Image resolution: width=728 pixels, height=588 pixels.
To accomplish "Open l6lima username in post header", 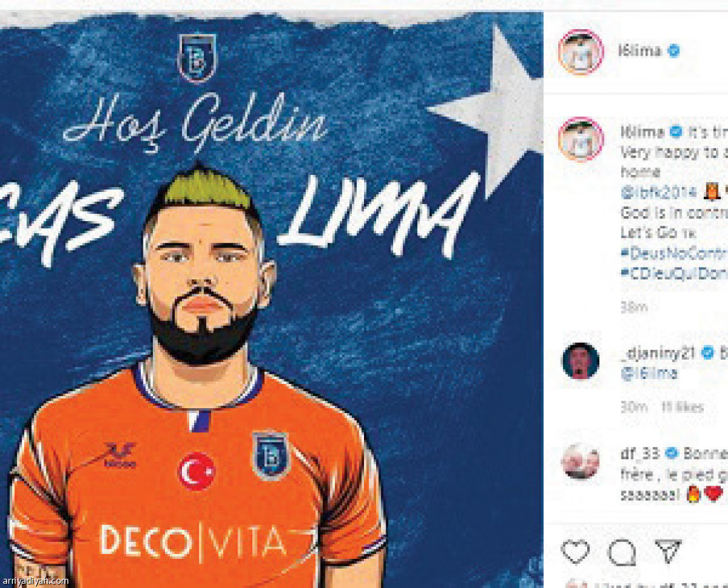I will click(640, 50).
